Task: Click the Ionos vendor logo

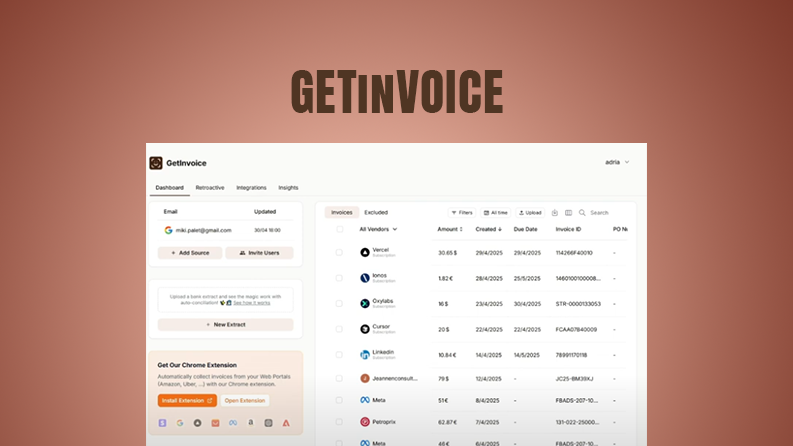Action: tap(365, 278)
